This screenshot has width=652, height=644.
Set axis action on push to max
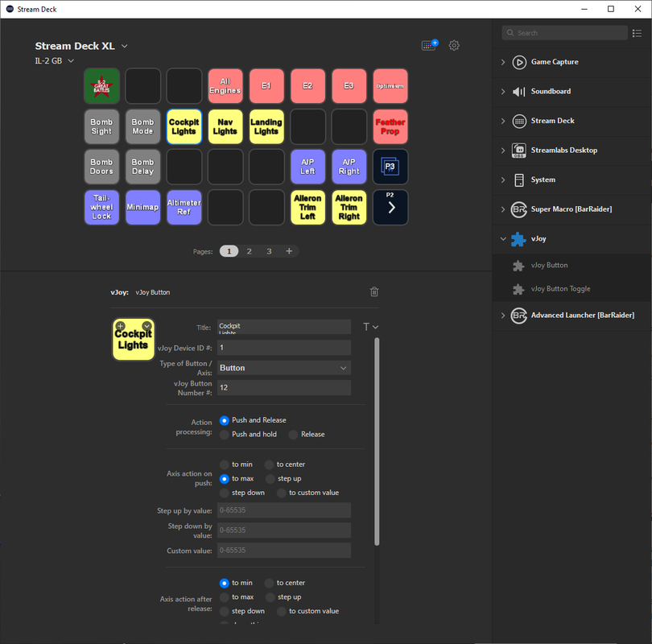click(224, 479)
